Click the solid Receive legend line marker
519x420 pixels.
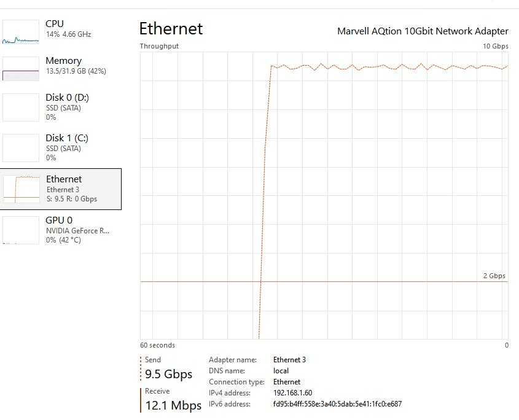tap(141, 400)
